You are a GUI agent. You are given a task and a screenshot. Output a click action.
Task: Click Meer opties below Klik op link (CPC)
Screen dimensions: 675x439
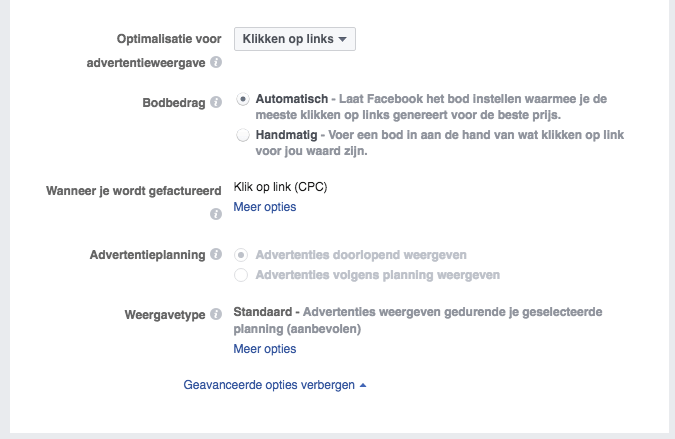[x=265, y=207]
